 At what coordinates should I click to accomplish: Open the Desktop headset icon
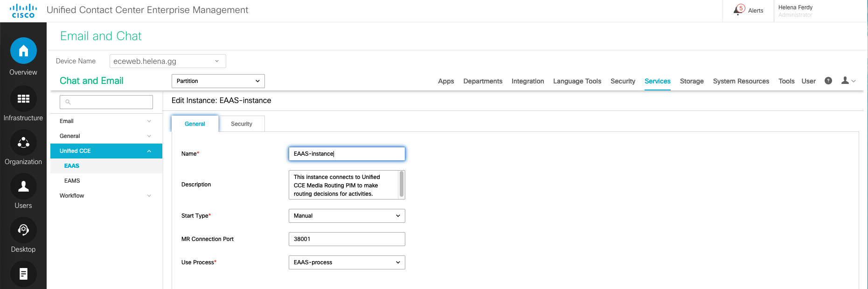23,230
